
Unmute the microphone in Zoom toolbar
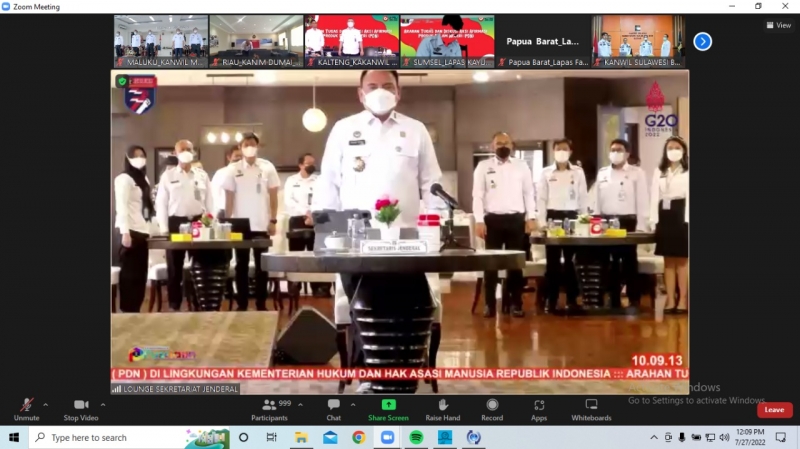pyautogui.click(x=26, y=408)
